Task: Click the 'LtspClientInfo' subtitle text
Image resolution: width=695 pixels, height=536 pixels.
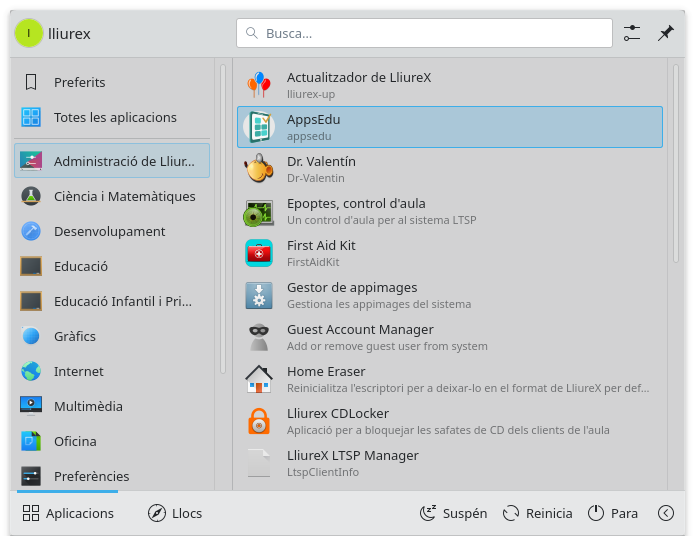Action: pyautogui.click(x=323, y=472)
